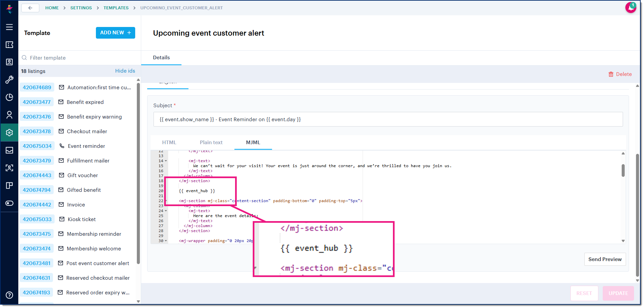Click the envelope icon beside Gift voucher
The image size is (644, 308).
pos(62,175)
